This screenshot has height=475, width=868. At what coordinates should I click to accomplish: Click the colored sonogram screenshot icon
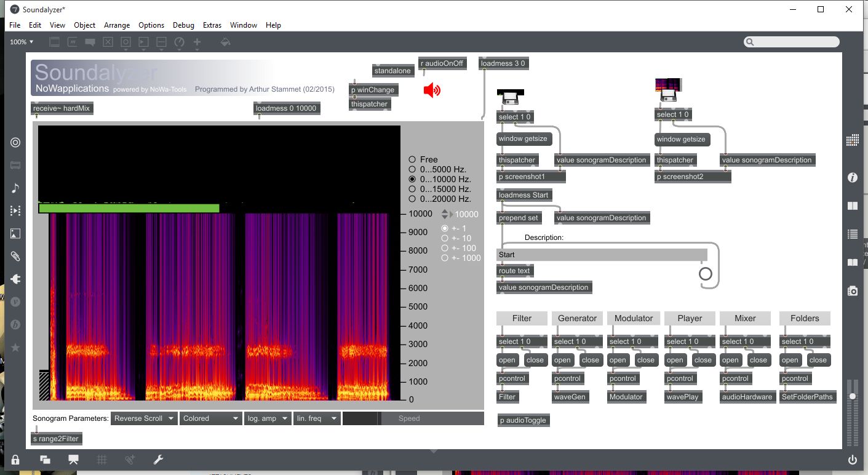point(668,90)
